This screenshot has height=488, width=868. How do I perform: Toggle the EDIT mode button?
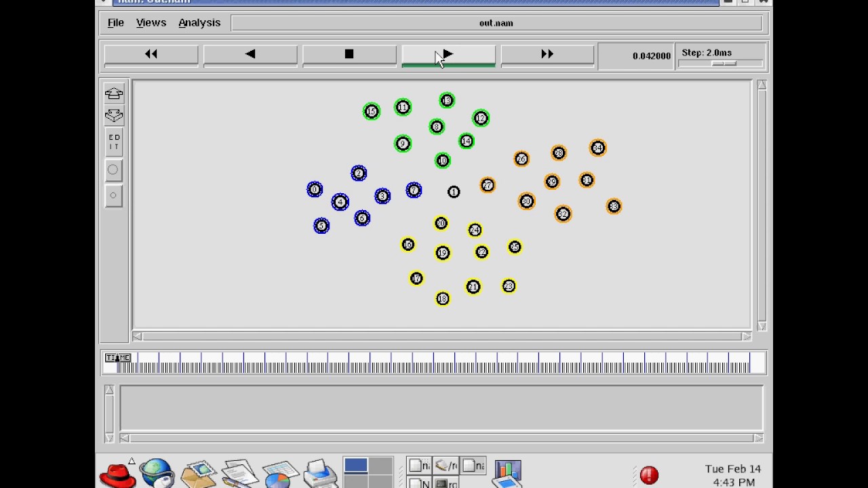[114, 142]
